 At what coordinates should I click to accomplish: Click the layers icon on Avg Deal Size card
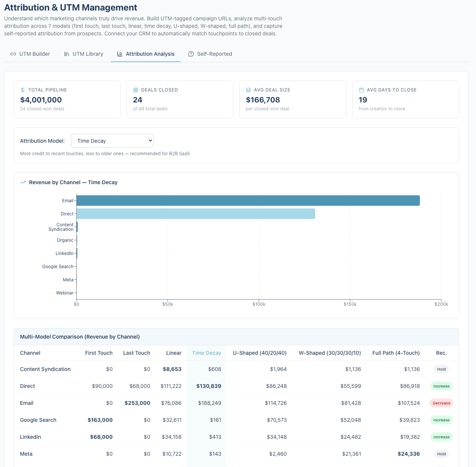click(x=248, y=90)
